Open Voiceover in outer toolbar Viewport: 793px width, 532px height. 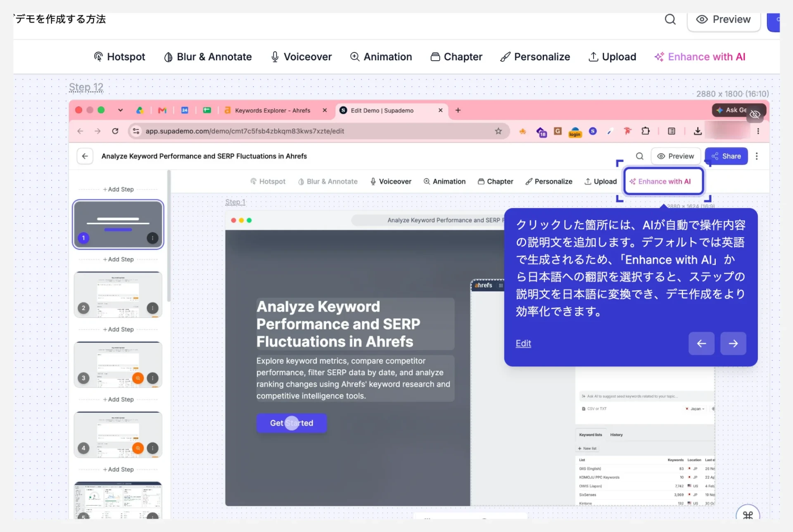point(301,57)
